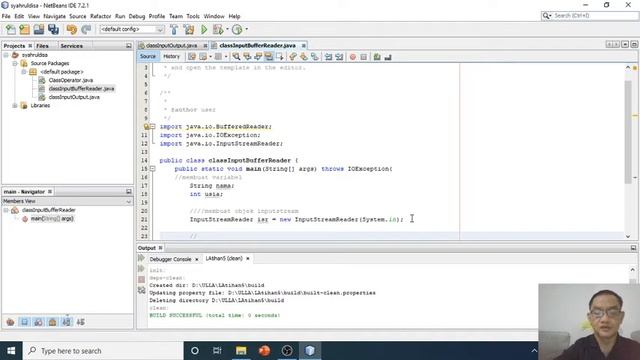This screenshot has height=360, width=640.
Task: Select main(String[] args) in Navigator
Action: click(52, 219)
